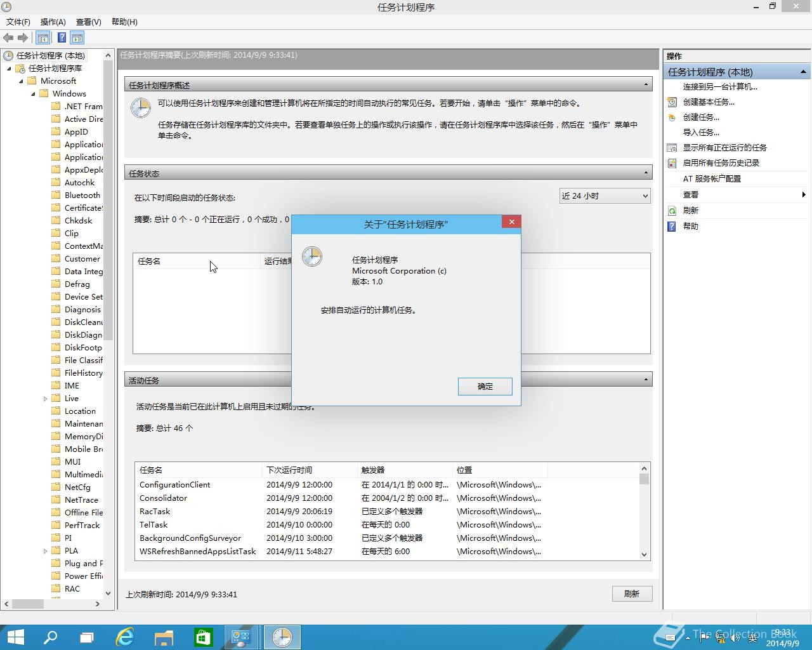This screenshot has width=812, height=650.
Task: Click 连接到另一台计算机... action
Action: [x=720, y=86]
